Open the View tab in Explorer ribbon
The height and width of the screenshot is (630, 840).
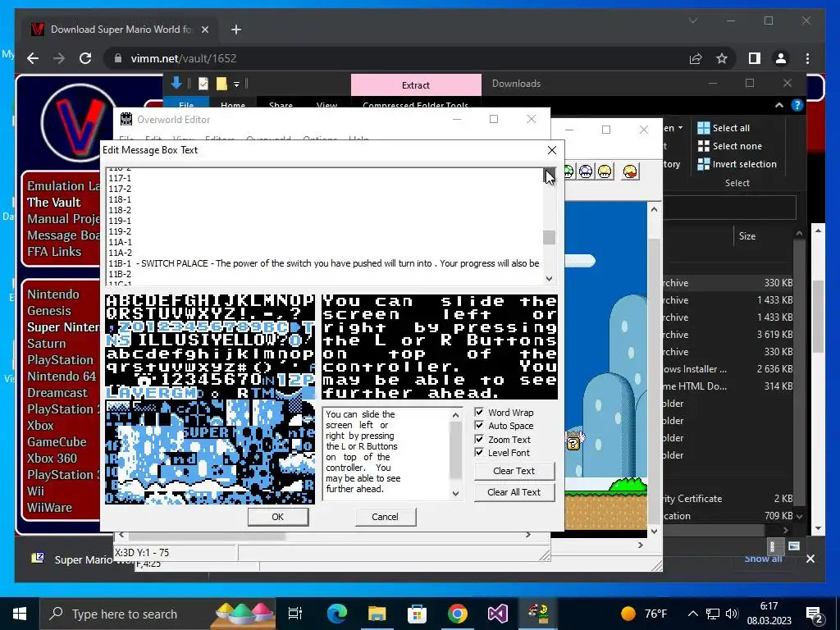coord(326,106)
